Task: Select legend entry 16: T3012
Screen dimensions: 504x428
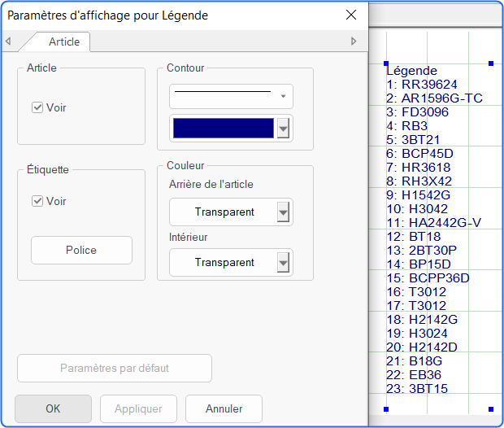Action: click(x=416, y=292)
